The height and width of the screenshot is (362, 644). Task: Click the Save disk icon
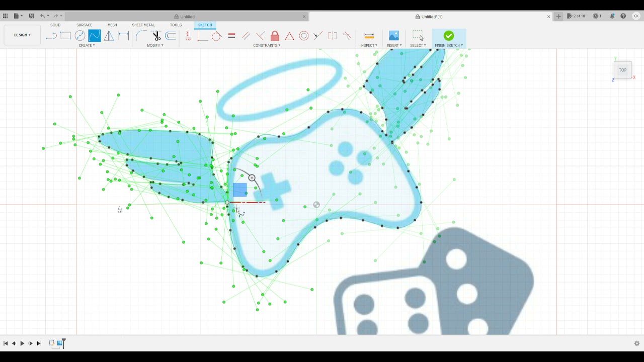(x=31, y=16)
